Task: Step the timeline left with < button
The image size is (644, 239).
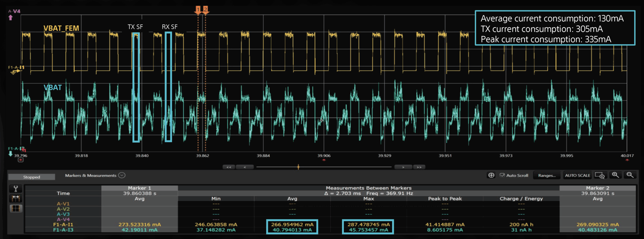Action: click(245, 167)
